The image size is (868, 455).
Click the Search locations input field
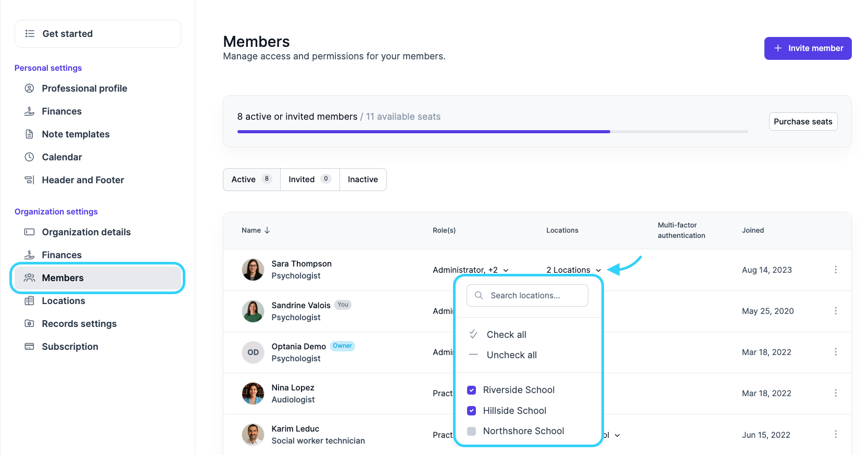pos(527,296)
